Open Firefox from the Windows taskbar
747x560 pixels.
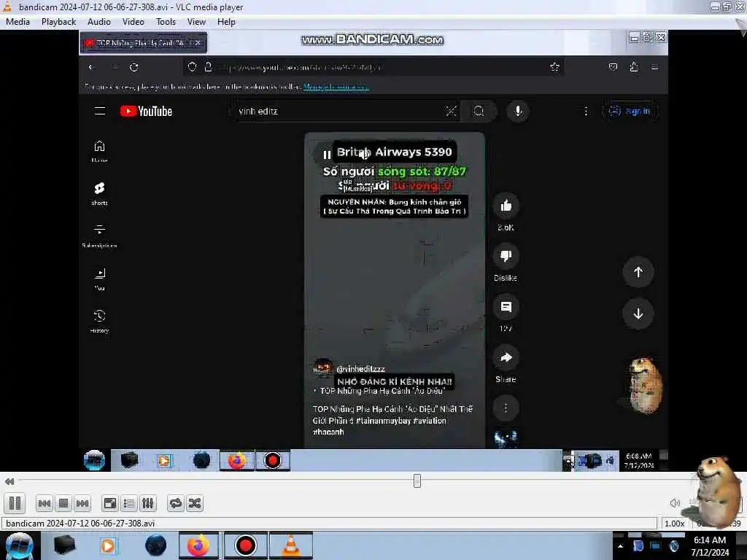click(198, 545)
